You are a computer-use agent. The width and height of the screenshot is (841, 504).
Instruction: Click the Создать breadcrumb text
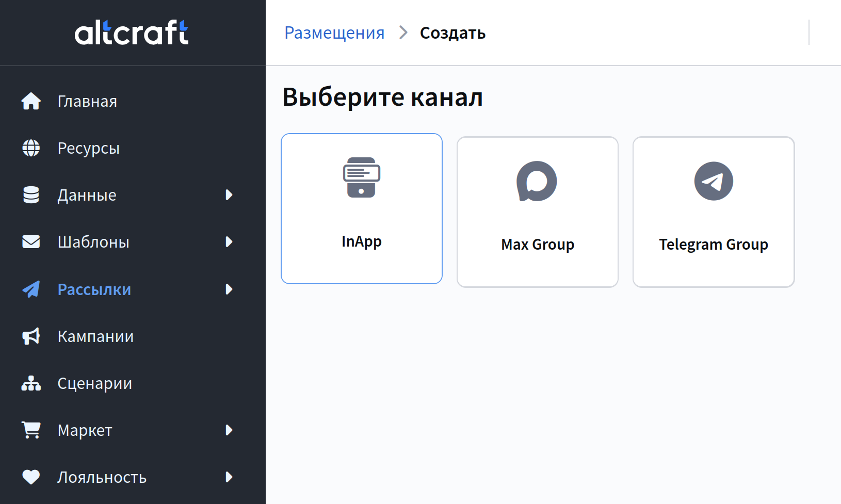point(453,33)
